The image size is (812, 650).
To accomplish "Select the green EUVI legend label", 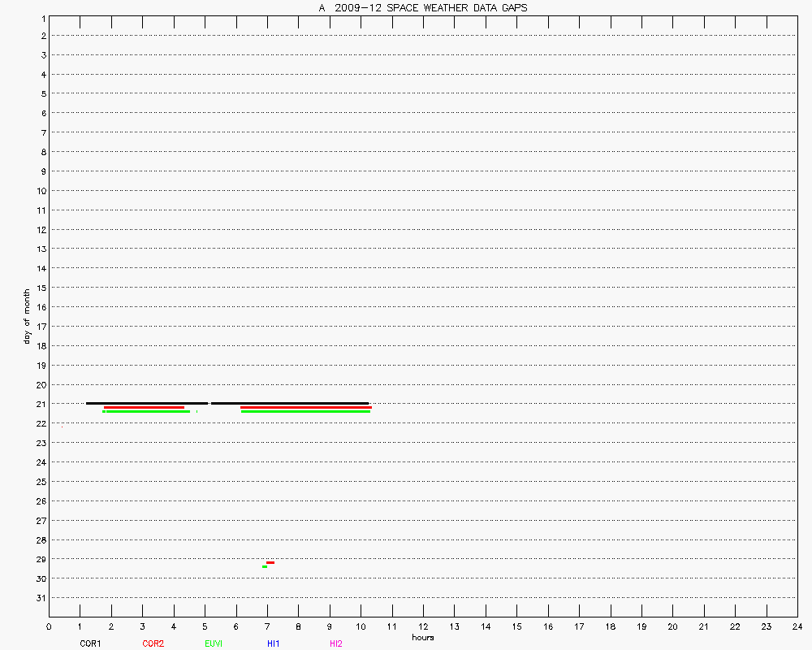I will (214, 643).
